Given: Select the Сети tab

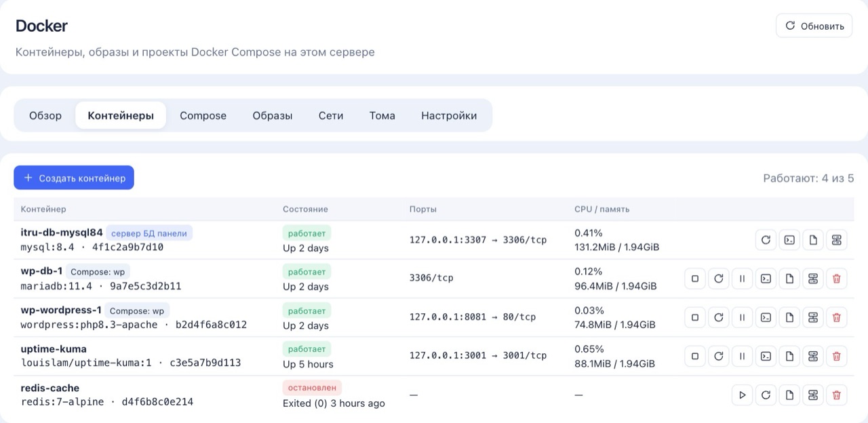Looking at the screenshot, I should [x=331, y=115].
